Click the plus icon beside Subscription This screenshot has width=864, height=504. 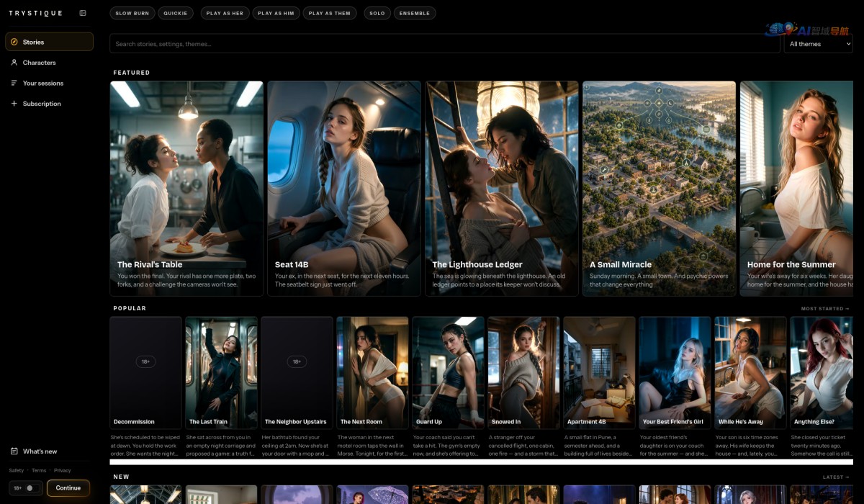pos(14,104)
